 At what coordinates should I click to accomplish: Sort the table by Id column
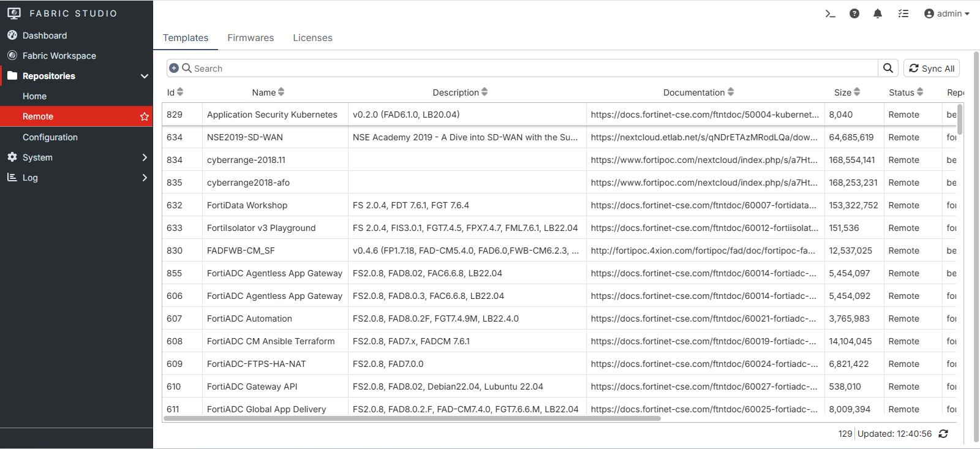coord(175,92)
